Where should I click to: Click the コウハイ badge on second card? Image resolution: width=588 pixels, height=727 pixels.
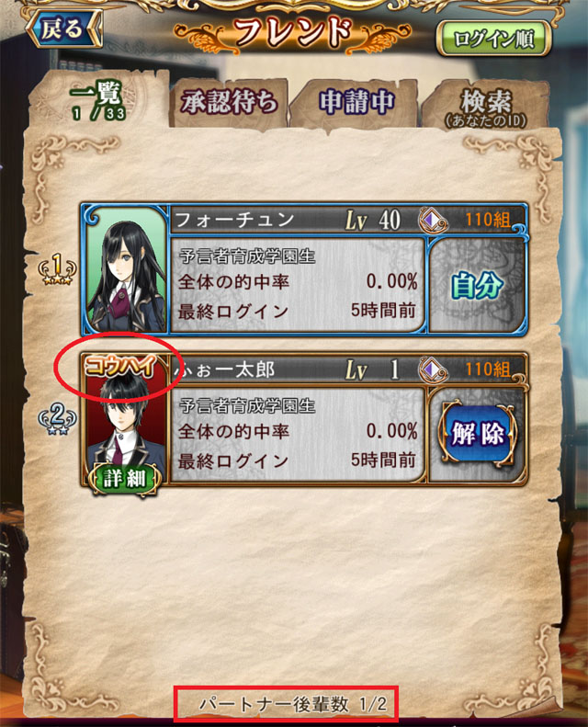click(120, 366)
